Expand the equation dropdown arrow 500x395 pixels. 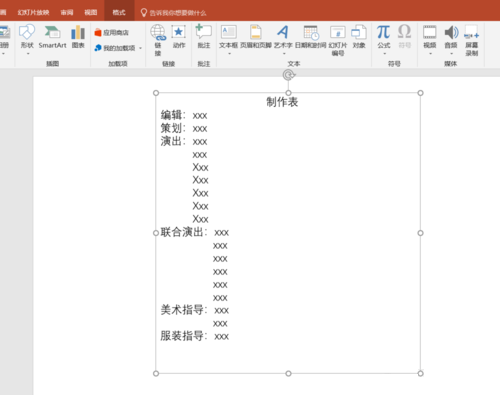[x=385, y=53]
